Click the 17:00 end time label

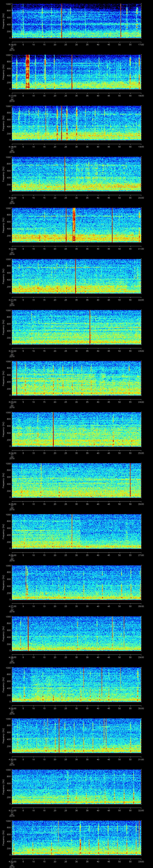[x=141, y=44]
